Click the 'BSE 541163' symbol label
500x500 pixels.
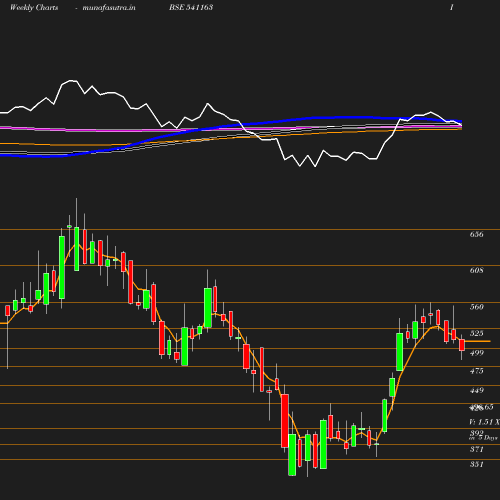191,7
